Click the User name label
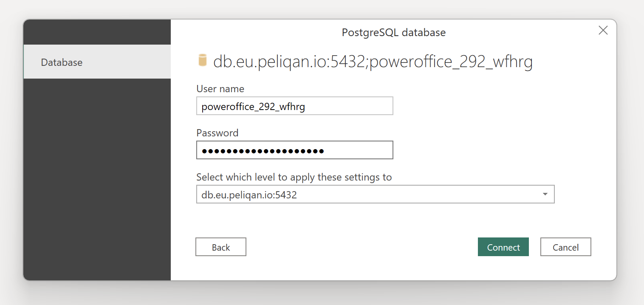Screen dimensions: 644x305 [220, 89]
